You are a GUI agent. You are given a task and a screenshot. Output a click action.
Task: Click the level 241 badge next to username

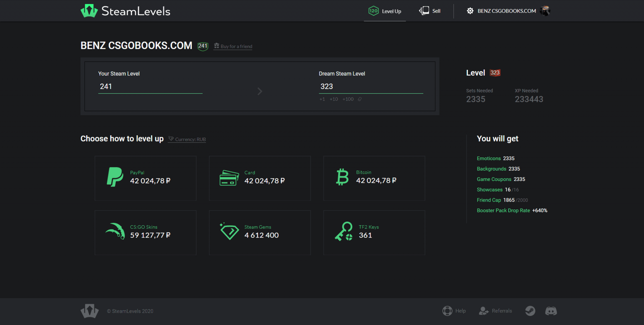click(203, 46)
